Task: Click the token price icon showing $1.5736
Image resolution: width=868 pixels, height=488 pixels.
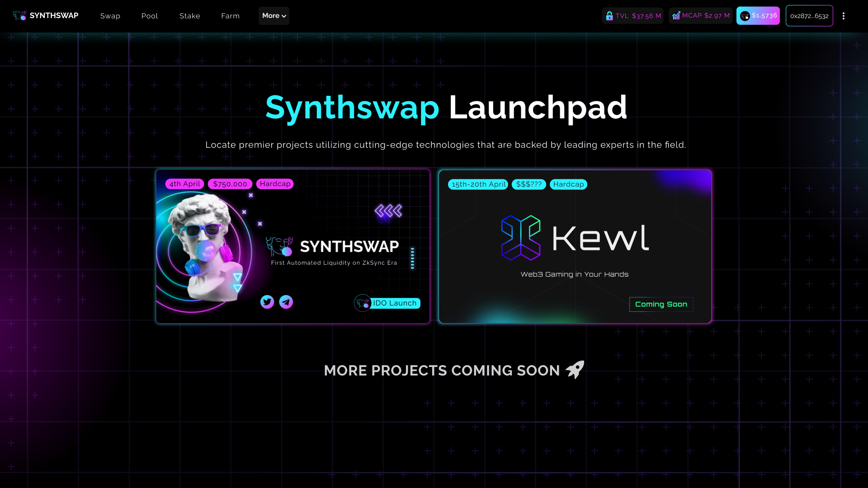Action: pyautogui.click(x=745, y=16)
